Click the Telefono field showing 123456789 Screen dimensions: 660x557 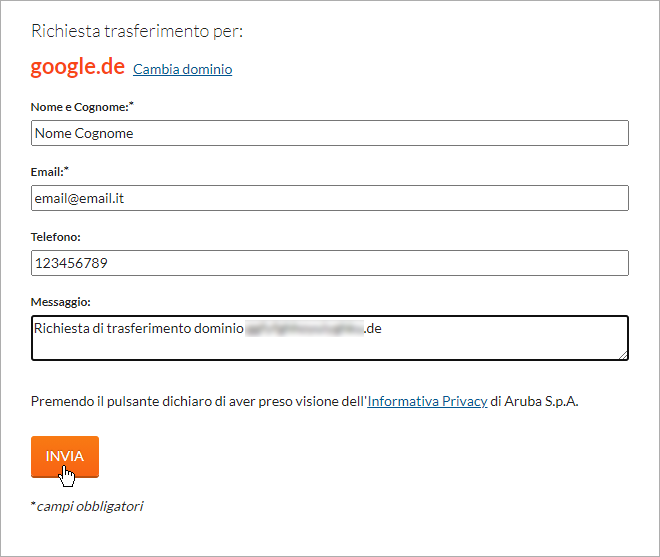330,263
